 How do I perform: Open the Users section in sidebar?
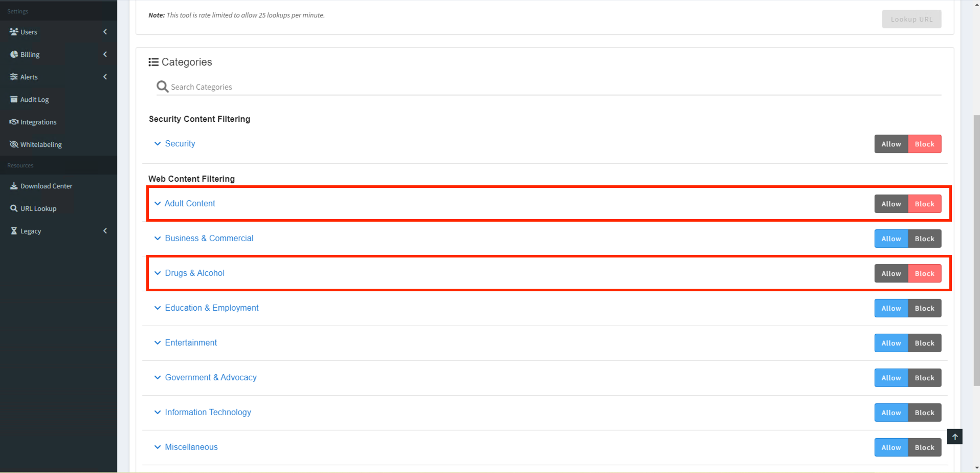click(x=29, y=32)
